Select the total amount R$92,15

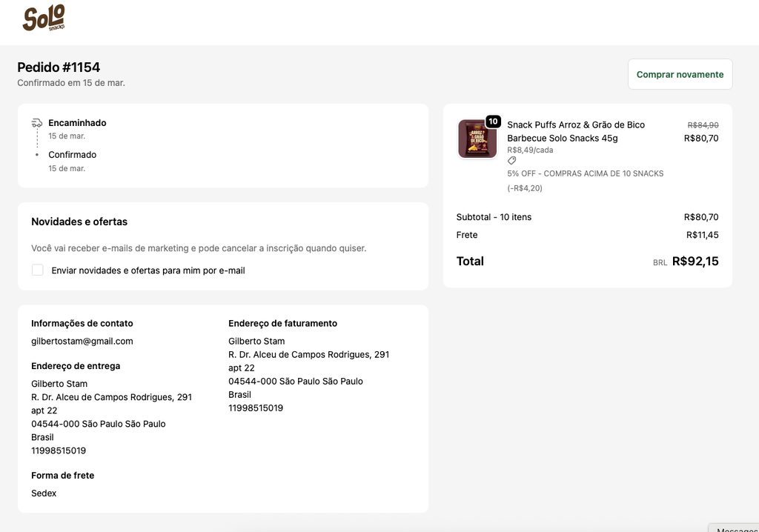[x=695, y=262]
